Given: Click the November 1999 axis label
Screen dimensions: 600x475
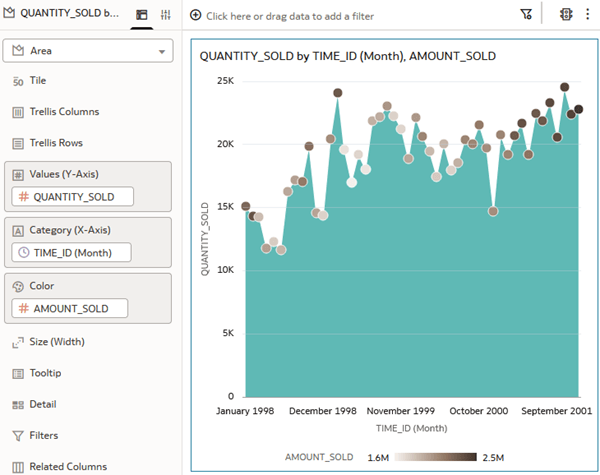Looking at the screenshot, I should click(401, 411).
